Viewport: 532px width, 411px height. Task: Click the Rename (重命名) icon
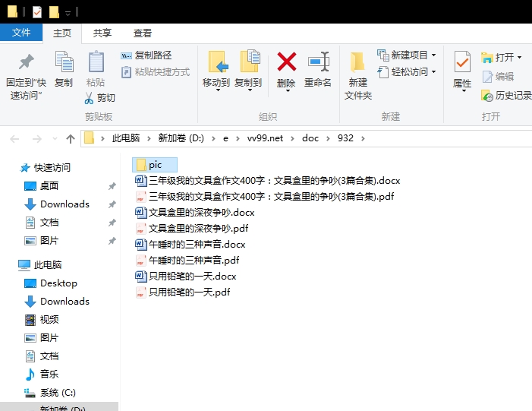point(318,62)
